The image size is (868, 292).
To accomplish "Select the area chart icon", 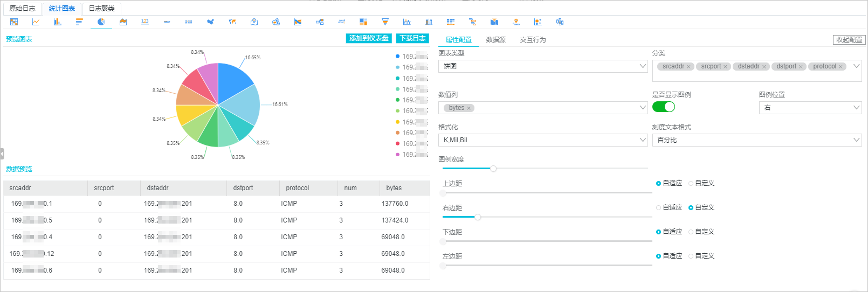I will click(123, 22).
